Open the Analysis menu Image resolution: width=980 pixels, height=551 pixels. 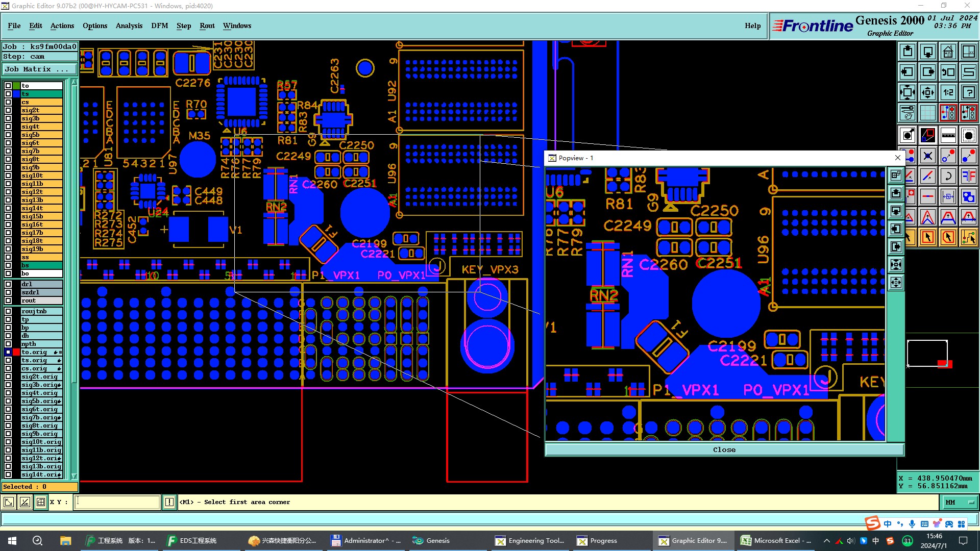click(x=129, y=26)
